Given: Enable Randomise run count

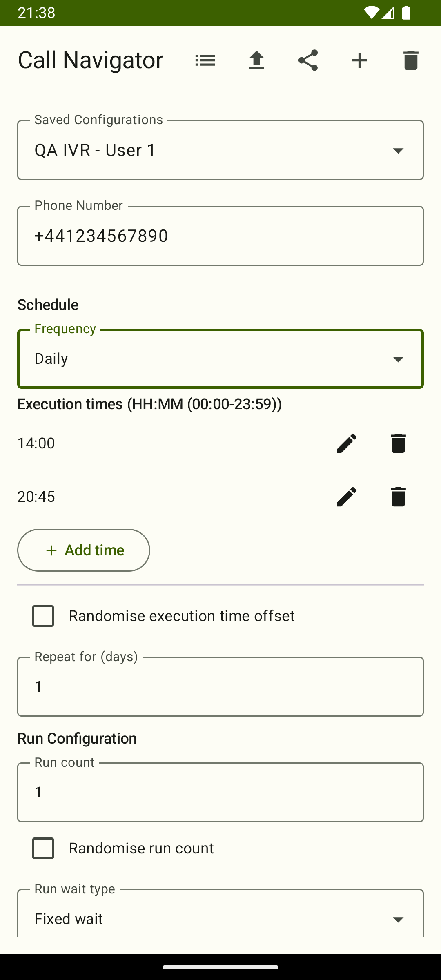Looking at the screenshot, I should coord(42,849).
